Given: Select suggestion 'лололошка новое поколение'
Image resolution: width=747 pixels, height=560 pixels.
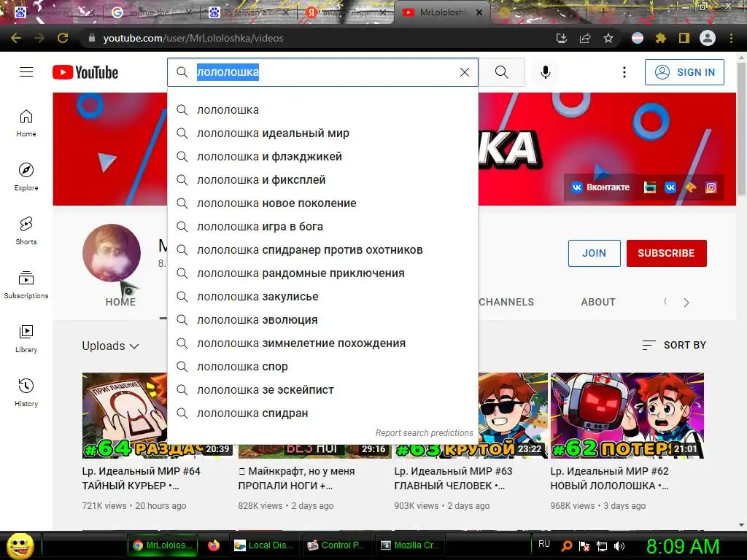Looking at the screenshot, I should pos(322,203).
